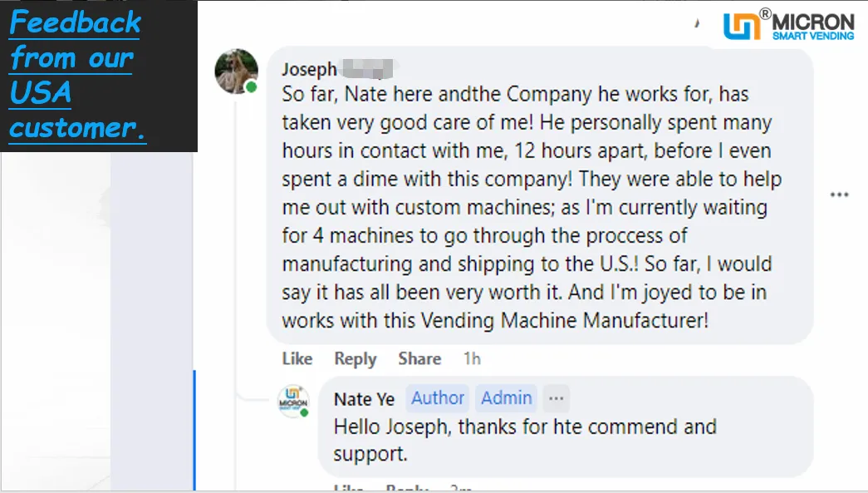Open the ellipsis badge next to Admin

[556, 398]
